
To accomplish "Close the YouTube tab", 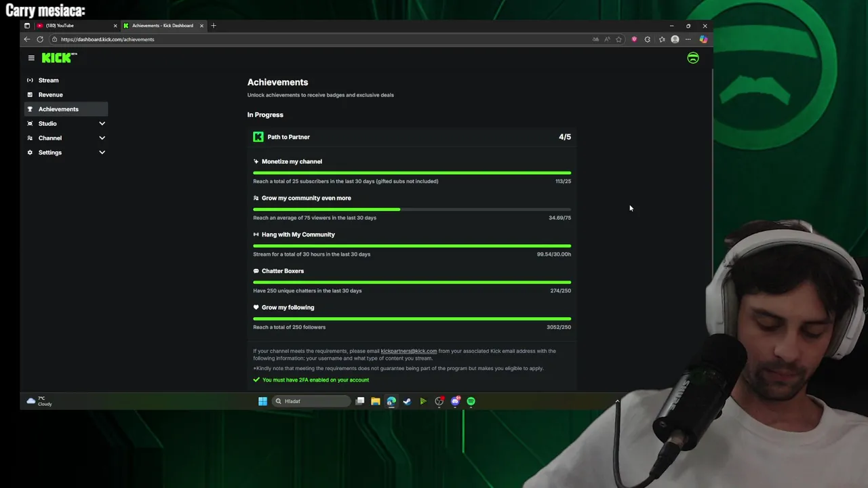I will coord(115,26).
